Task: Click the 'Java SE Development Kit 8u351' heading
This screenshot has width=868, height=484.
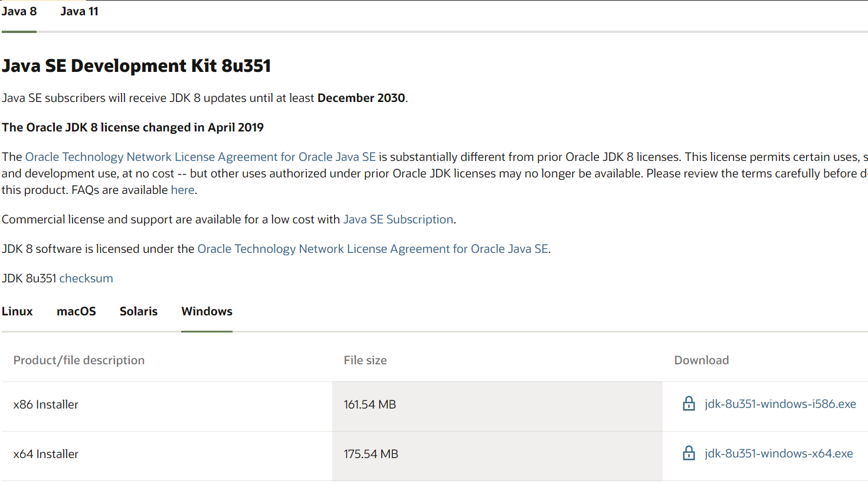Action: point(136,65)
